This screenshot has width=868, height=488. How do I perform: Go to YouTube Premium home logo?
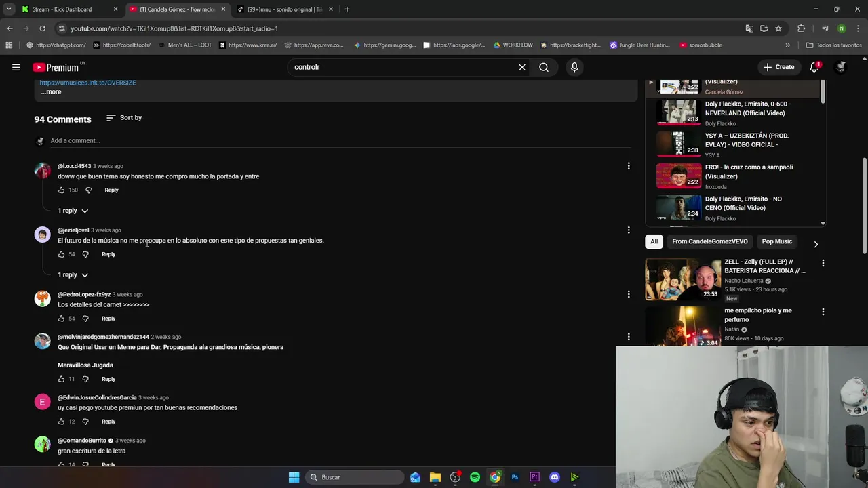point(57,67)
